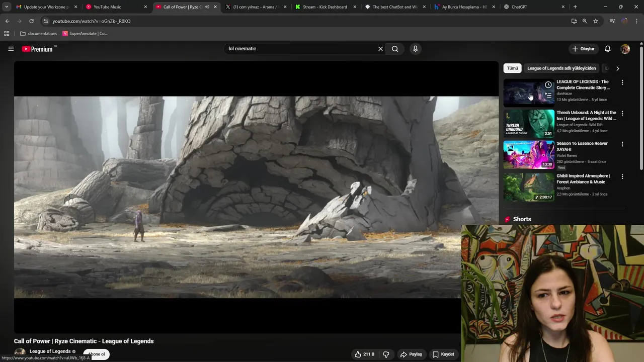This screenshot has width=644, height=362.
Task: Open the account avatar menu
Action: tap(625, 49)
